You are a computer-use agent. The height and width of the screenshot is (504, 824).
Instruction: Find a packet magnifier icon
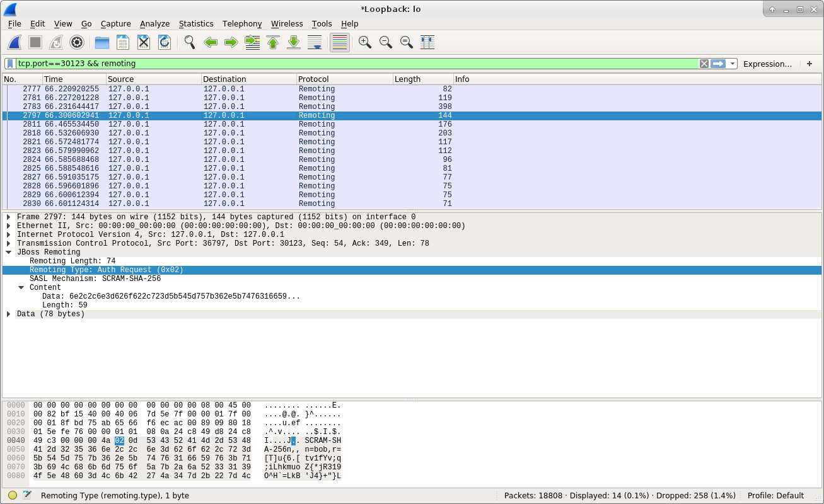pyautogui.click(x=190, y=42)
